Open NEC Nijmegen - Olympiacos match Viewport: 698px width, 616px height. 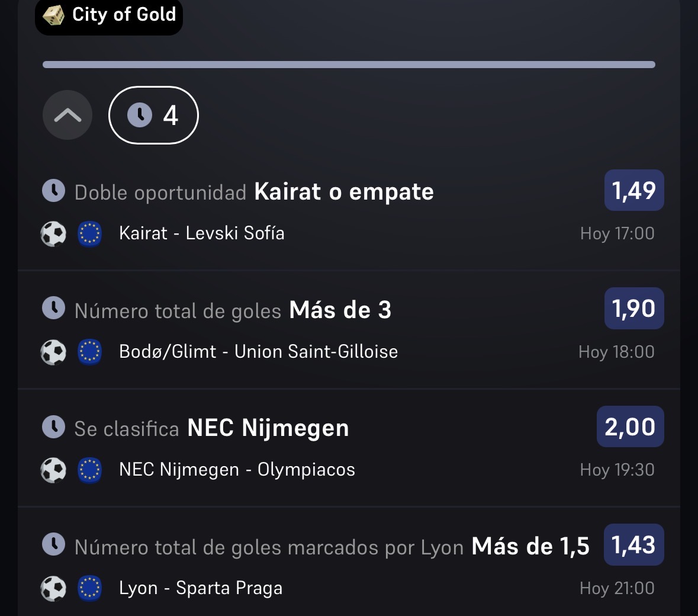[x=237, y=470]
